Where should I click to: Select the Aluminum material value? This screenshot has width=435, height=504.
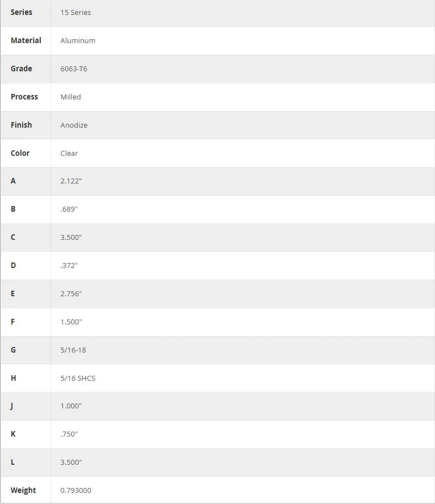pos(78,40)
